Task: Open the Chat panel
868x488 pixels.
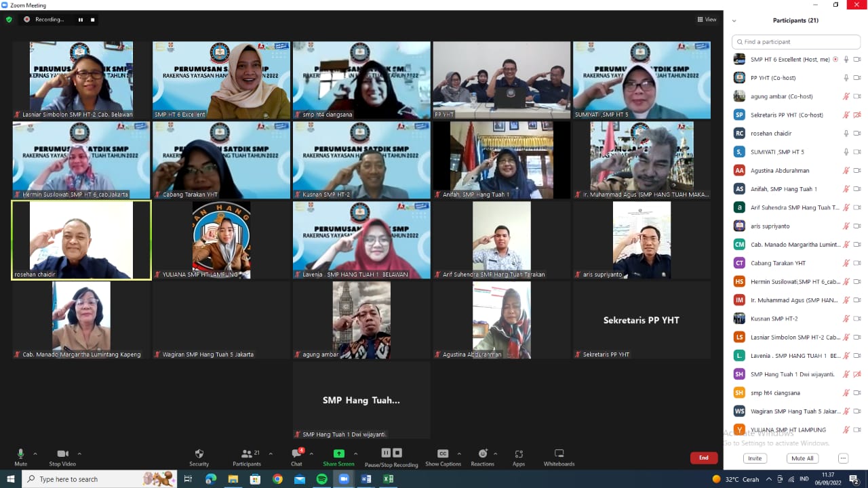Action: click(x=296, y=457)
